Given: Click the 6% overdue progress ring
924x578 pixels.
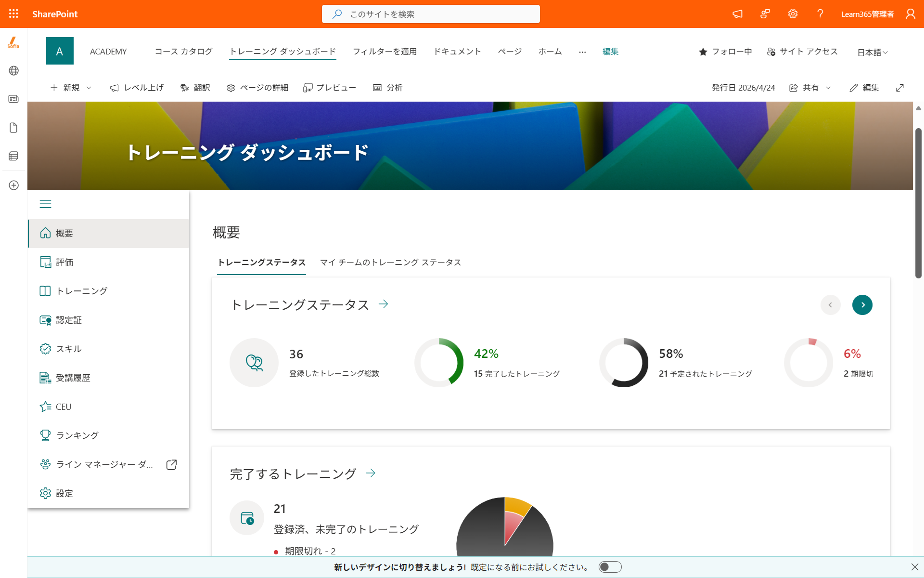Looking at the screenshot, I should [x=808, y=363].
